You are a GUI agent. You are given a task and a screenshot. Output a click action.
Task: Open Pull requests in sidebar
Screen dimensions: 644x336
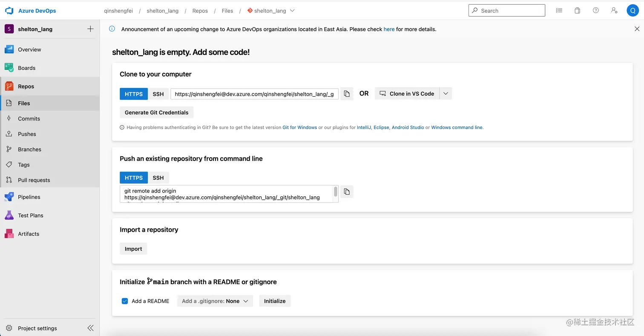point(50,180)
